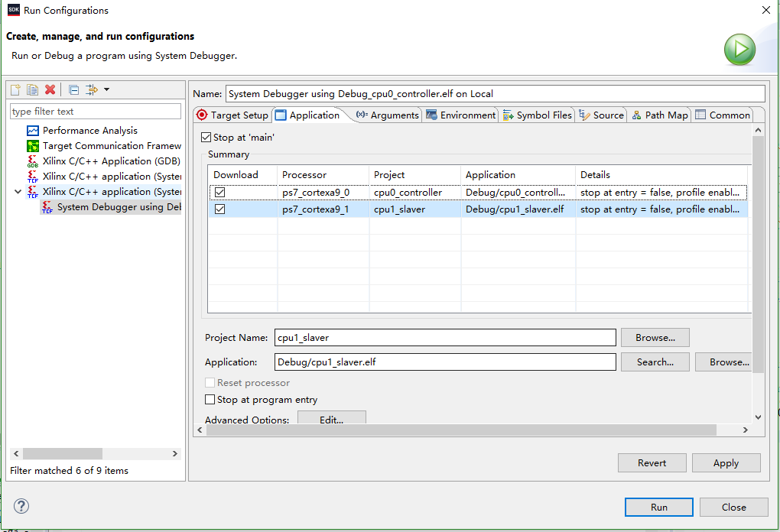Select Xilinx C/C++ Application (GDB) icon

[x=33, y=161]
